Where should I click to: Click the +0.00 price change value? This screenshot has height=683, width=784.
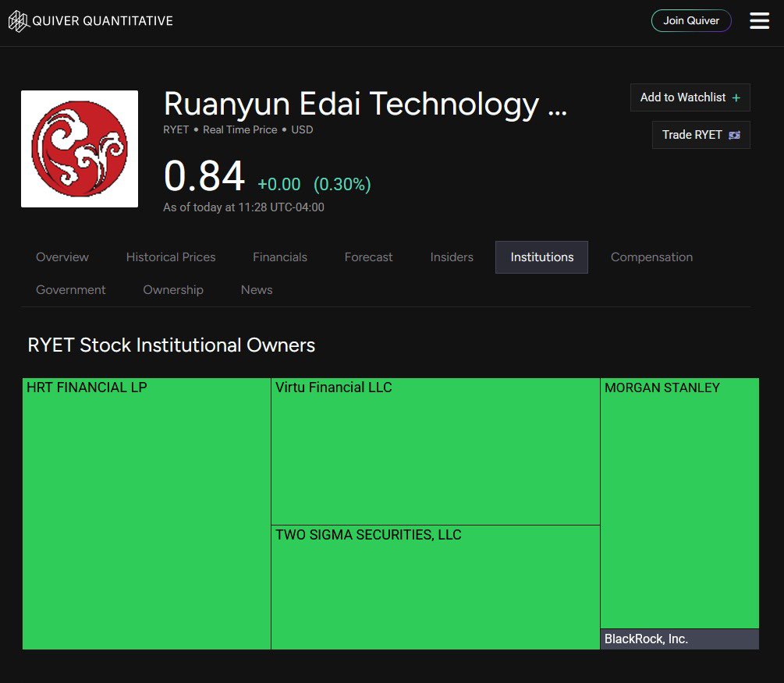(279, 184)
